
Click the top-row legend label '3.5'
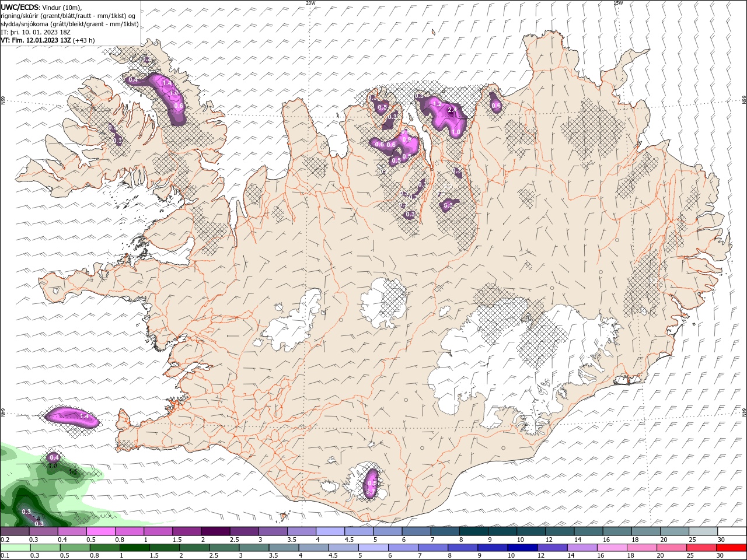pos(292,540)
